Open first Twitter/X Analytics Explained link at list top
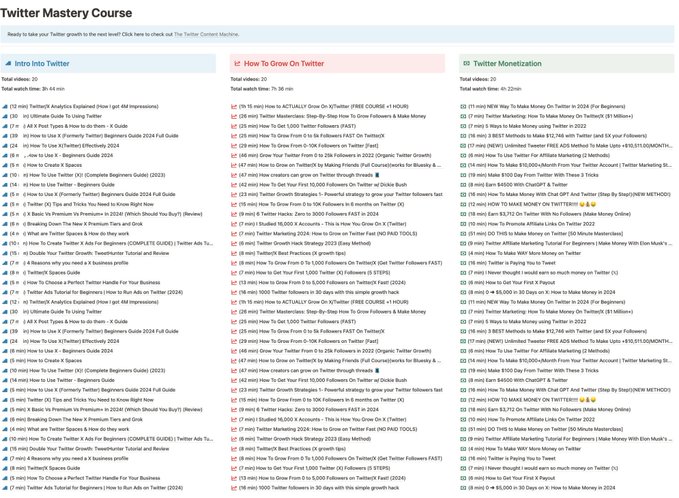This screenshot has height=498, width=679. point(84,106)
